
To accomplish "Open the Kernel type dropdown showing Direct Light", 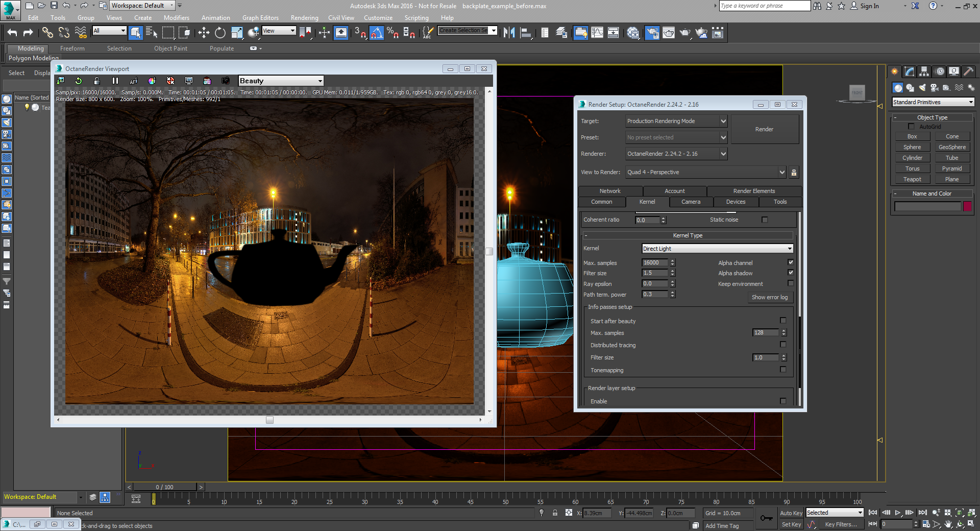I will (x=717, y=249).
